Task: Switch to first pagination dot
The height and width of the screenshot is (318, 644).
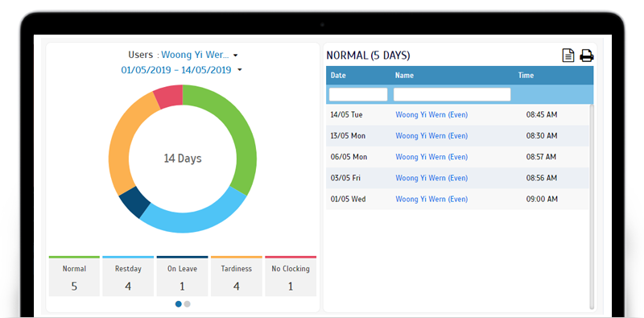Action: tap(178, 304)
